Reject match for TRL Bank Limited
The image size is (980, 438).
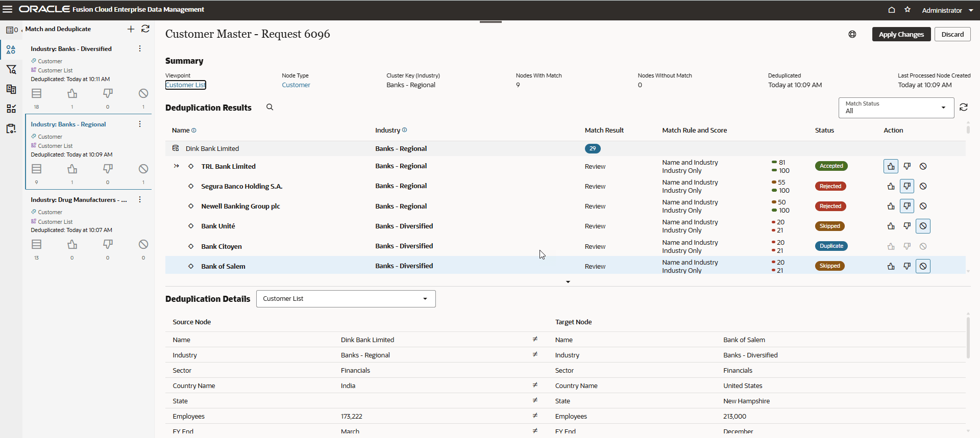click(907, 166)
